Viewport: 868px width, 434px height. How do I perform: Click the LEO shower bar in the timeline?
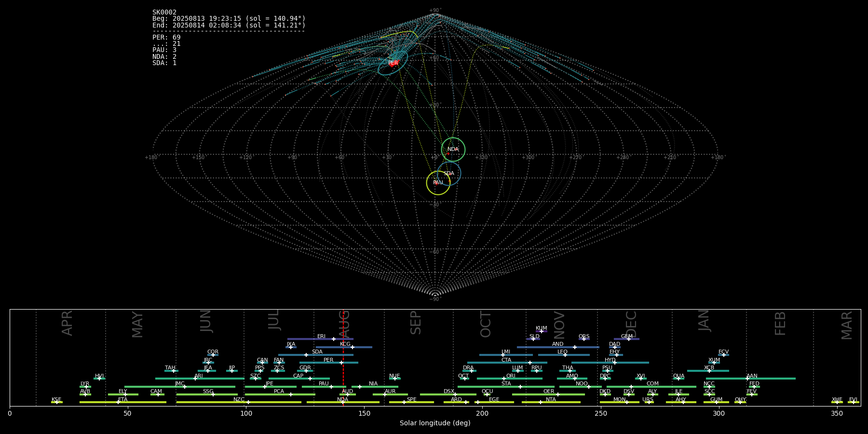point(564,355)
